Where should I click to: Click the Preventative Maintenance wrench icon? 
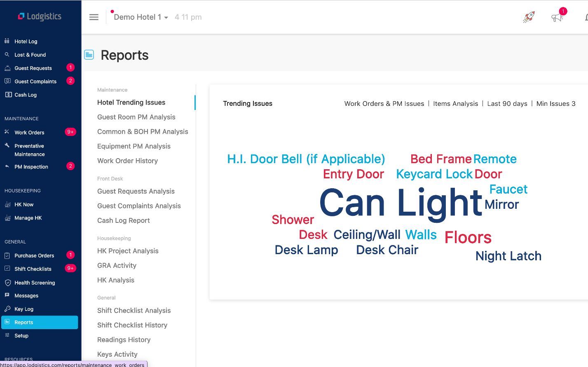pyautogui.click(x=7, y=145)
